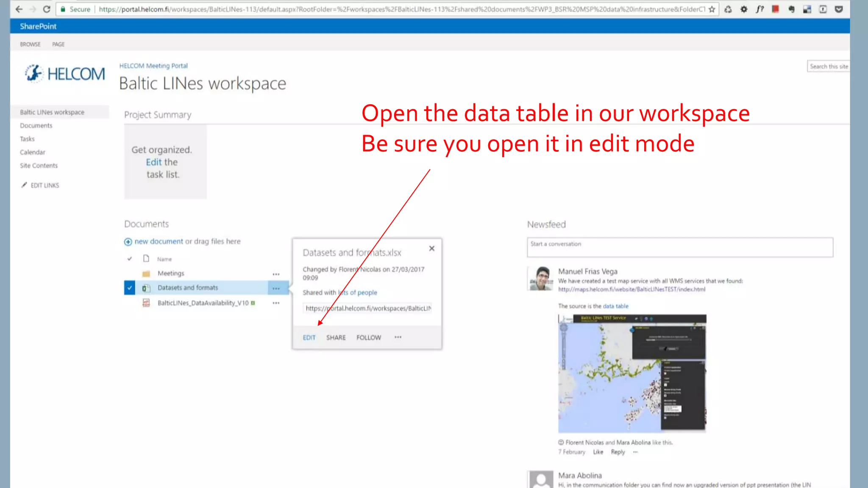The width and height of the screenshot is (868, 488).
Task: Open ellipsis menu for BalticLINes_DataAvailability_V10
Action: click(x=276, y=303)
